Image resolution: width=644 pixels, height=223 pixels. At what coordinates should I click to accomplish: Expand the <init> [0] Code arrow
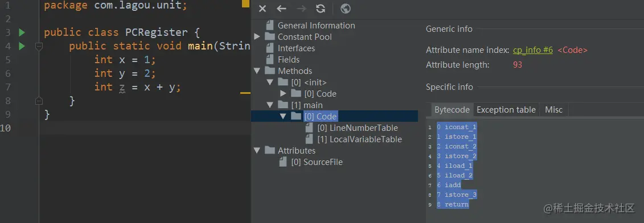pos(284,94)
